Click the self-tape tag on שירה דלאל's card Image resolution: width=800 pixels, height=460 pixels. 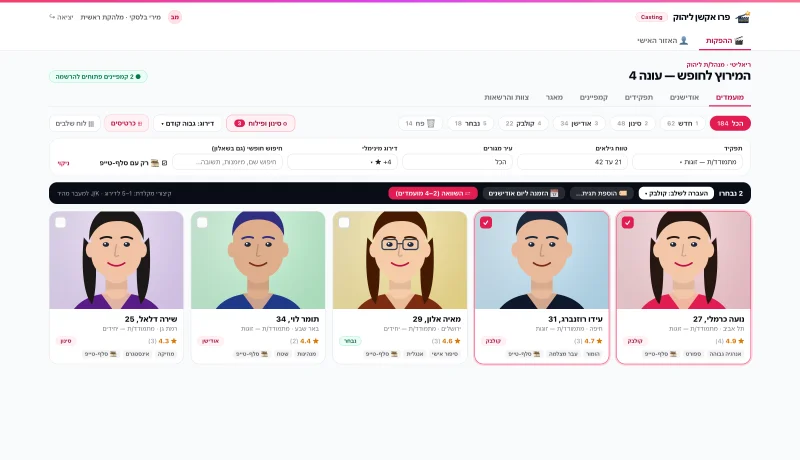pos(101,354)
